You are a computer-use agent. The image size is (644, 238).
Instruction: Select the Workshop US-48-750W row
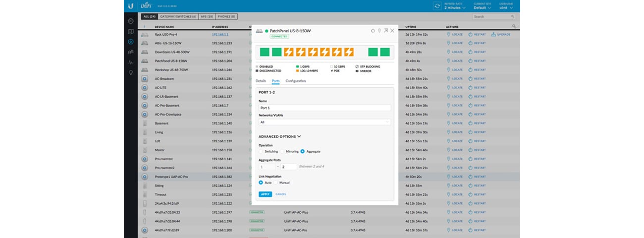point(330,70)
